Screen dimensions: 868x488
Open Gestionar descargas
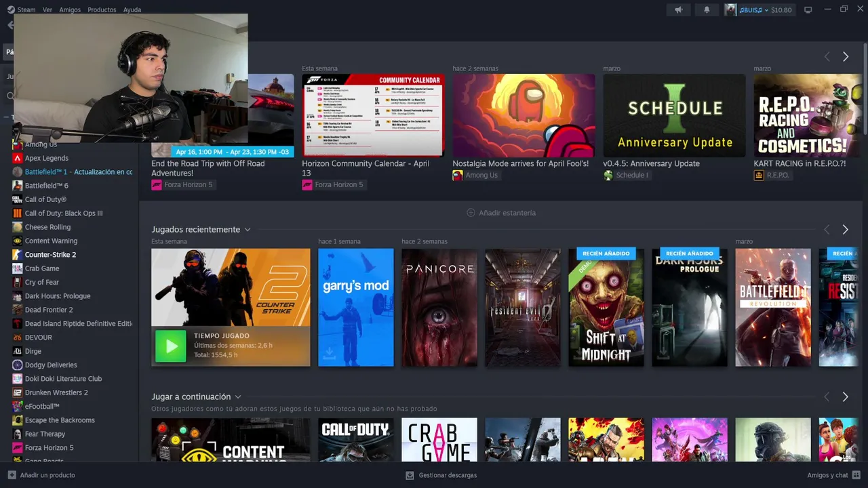tap(448, 475)
